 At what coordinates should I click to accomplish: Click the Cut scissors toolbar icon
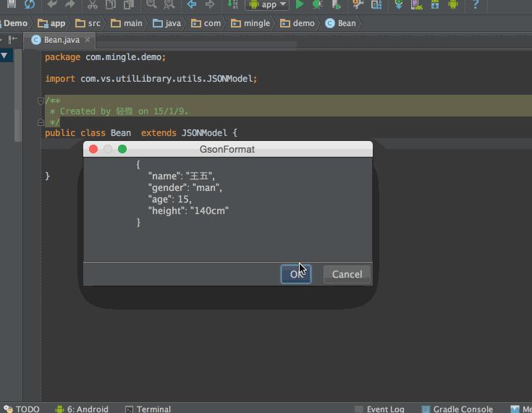[x=92, y=4]
